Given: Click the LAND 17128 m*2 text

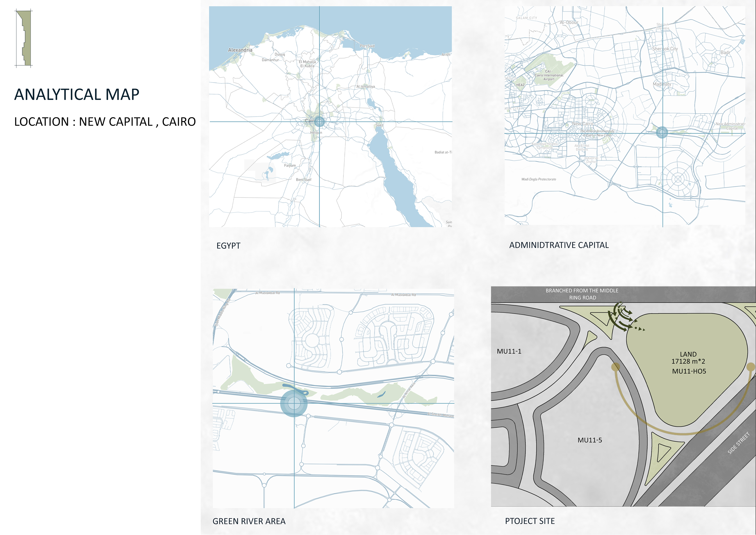Looking at the screenshot, I should pyautogui.click(x=688, y=358).
